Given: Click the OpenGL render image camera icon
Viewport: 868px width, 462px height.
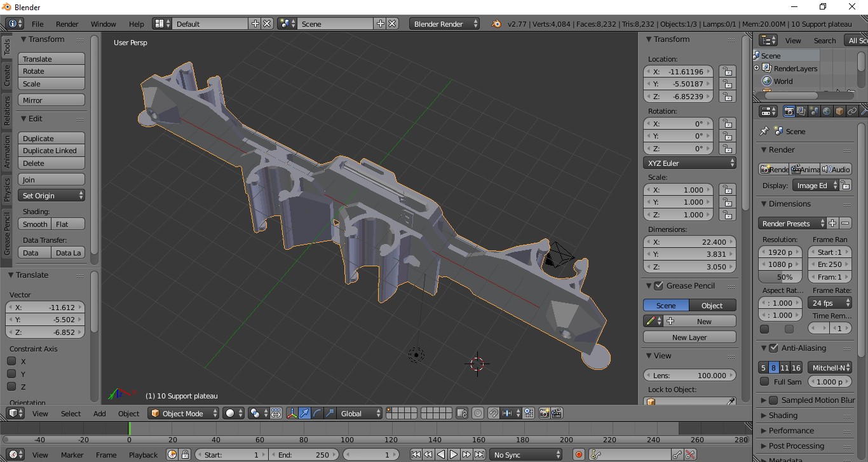Looking at the screenshot, I should [544, 413].
